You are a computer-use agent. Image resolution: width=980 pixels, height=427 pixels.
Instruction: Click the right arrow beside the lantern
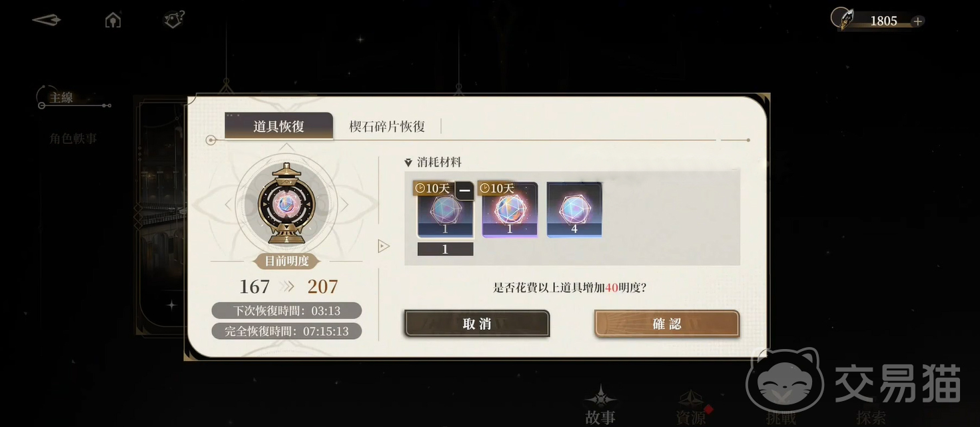(x=344, y=205)
